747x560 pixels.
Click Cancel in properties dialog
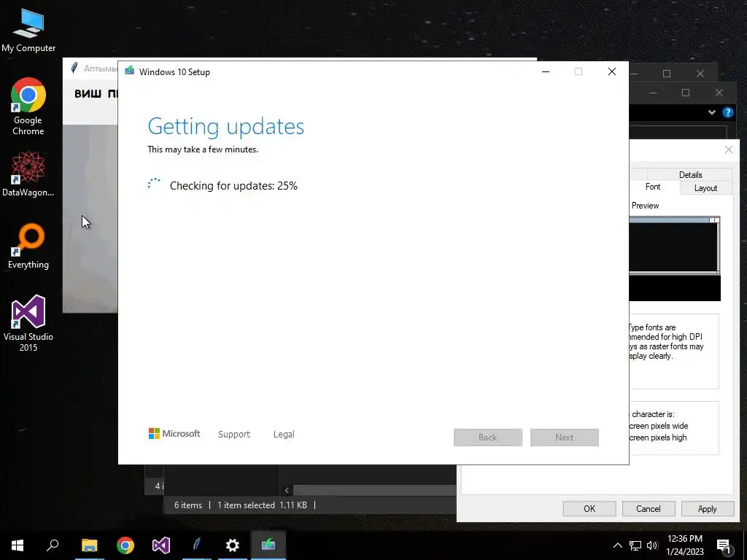click(649, 508)
